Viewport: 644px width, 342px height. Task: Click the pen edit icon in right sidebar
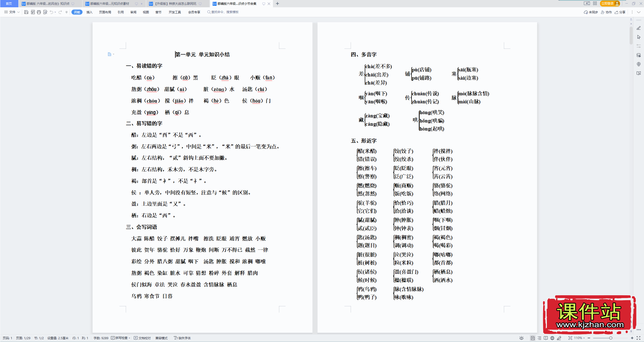[x=639, y=28]
